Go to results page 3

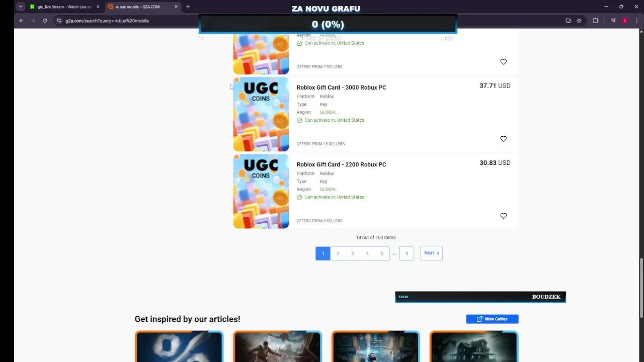[352, 253]
